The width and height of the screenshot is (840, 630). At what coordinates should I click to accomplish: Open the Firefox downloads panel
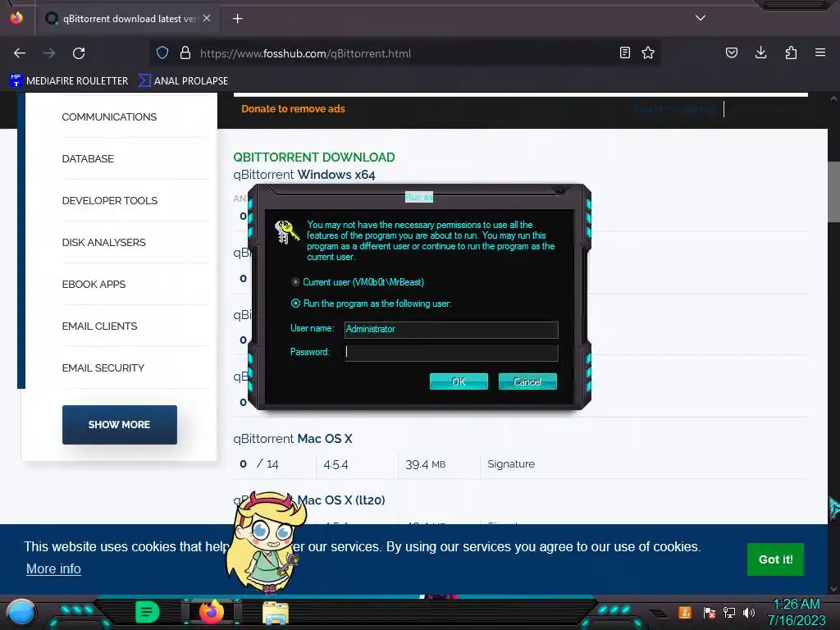(760, 52)
